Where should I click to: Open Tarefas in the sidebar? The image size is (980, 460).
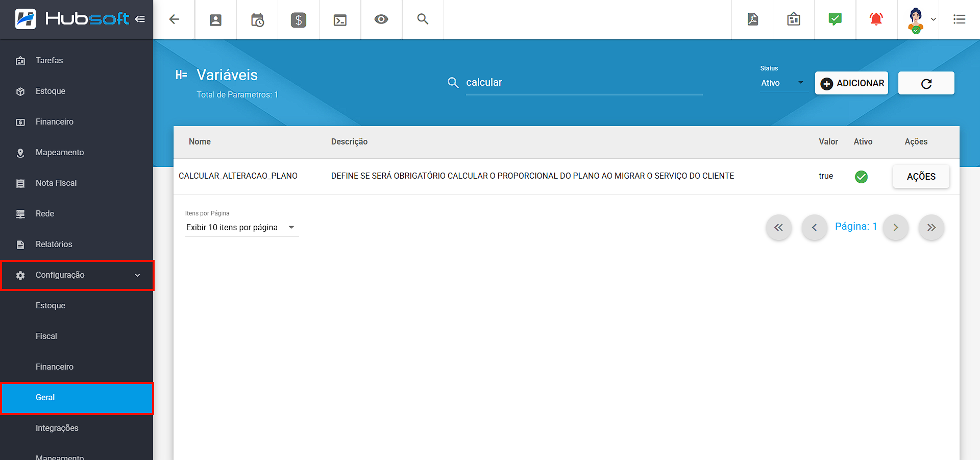(77, 60)
